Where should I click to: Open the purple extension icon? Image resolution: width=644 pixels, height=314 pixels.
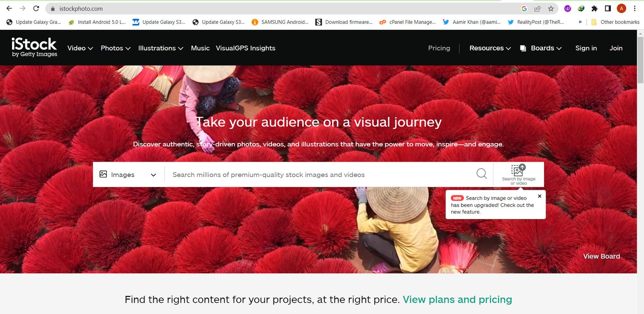coord(568,8)
